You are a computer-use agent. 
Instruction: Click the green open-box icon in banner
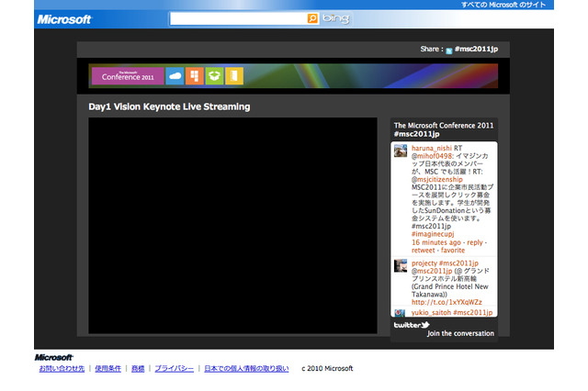click(x=213, y=76)
